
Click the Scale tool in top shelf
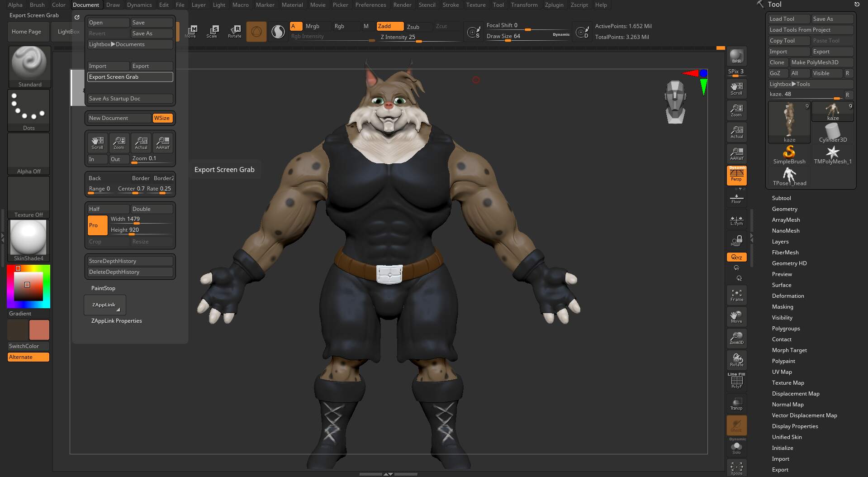212,31
